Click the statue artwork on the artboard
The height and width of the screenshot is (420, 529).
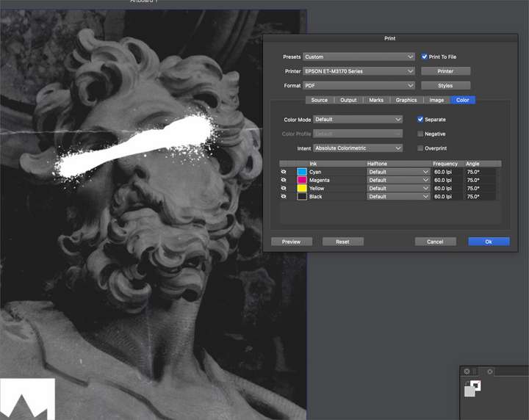point(153,214)
